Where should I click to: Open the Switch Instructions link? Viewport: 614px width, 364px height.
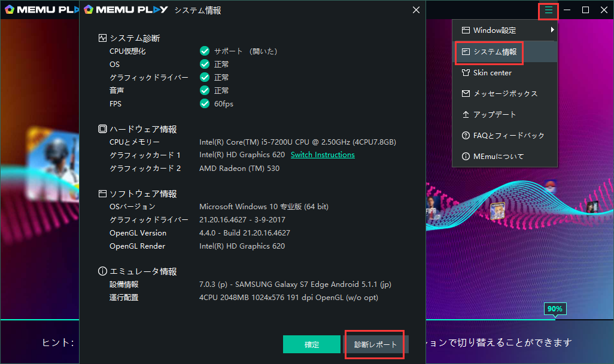point(323,155)
